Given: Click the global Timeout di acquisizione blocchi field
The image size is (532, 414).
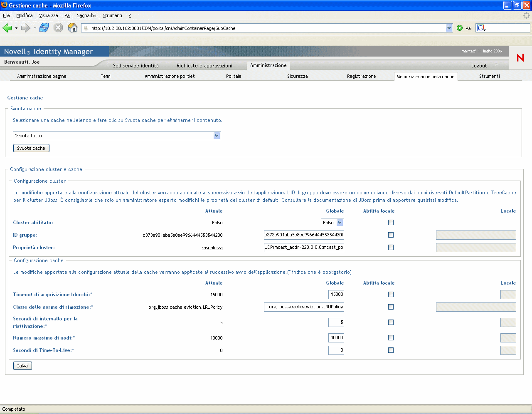Looking at the screenshot, I should click(336, 295).
